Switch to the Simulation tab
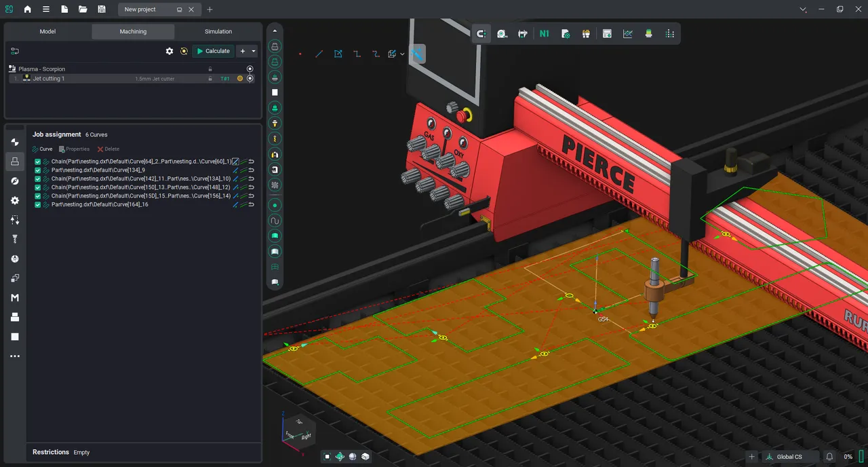The image size is (868, 467). 218,31
